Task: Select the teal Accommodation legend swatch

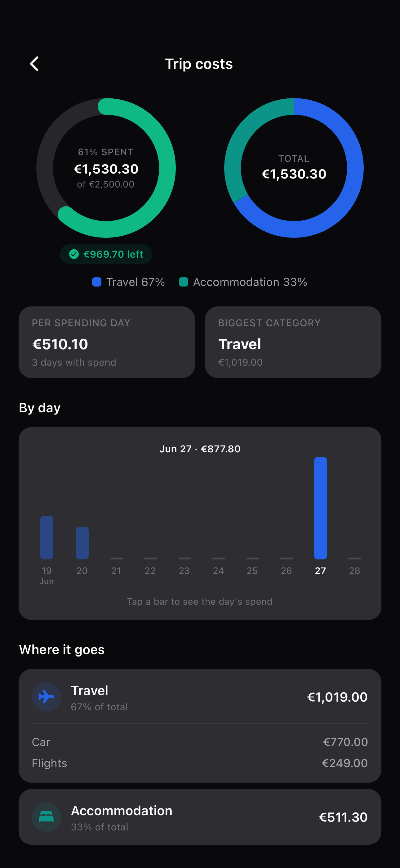Action: [184, 282]
